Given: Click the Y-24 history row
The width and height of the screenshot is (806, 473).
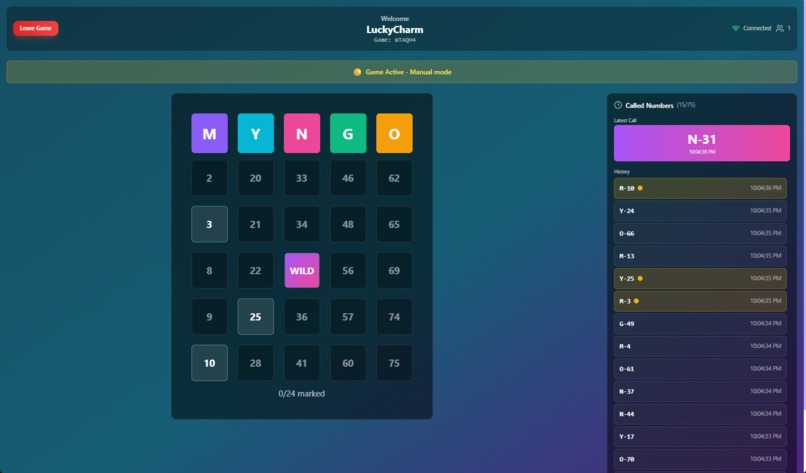Looking at the screenshot, I should click(700, 211).
